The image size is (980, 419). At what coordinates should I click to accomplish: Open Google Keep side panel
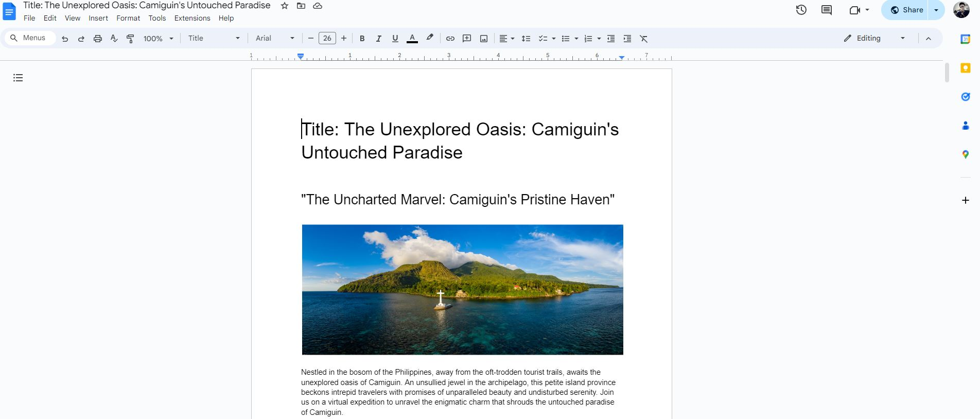pos(966,68)
